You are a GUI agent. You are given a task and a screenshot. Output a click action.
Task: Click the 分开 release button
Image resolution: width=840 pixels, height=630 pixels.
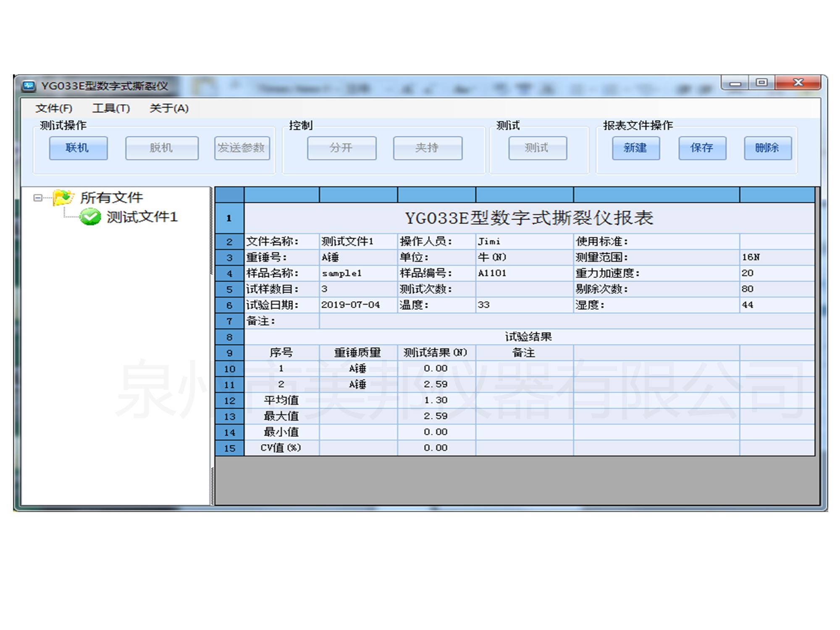pos(341,148)
